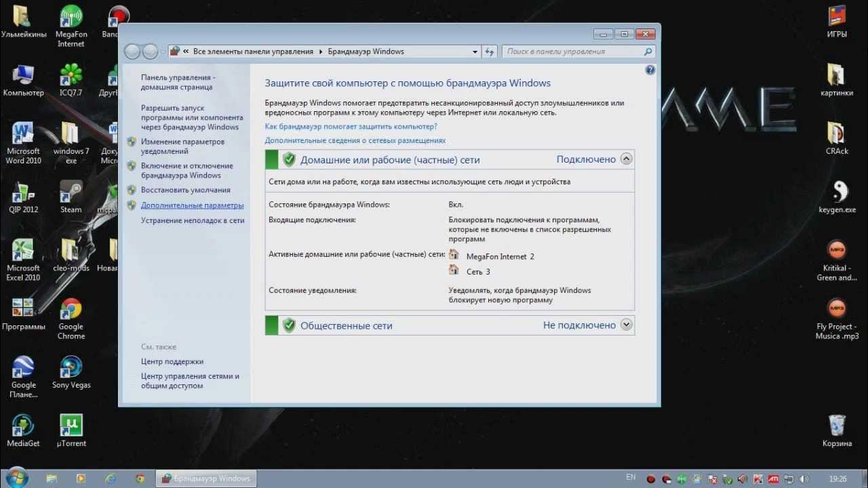Click the Сеть 3 network entry

point(478,272)
